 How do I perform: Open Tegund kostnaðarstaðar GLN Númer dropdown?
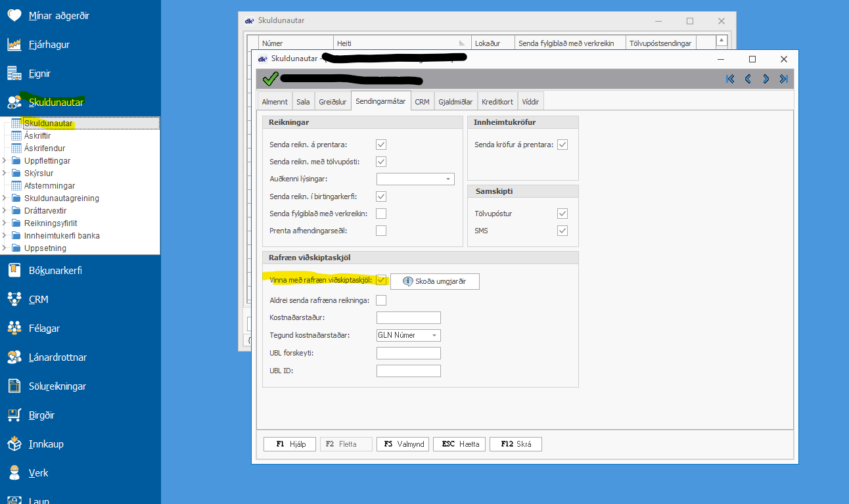pyautogui.click(x=434, y=335)
